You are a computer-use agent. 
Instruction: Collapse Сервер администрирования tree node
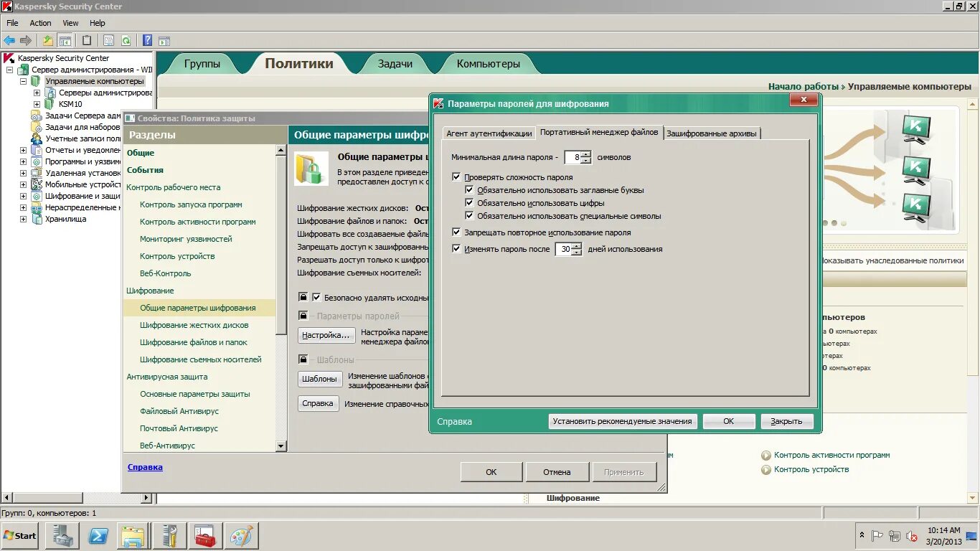[10, 70]
